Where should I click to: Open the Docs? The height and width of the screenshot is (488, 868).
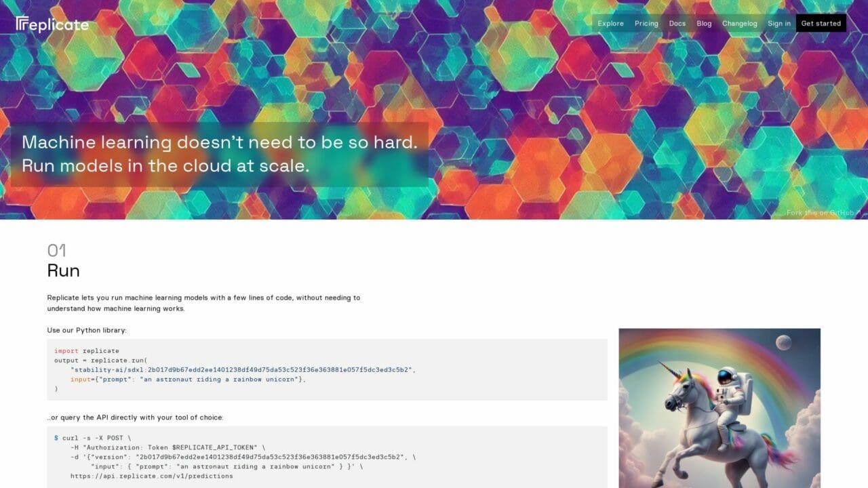tap(677, 23)
